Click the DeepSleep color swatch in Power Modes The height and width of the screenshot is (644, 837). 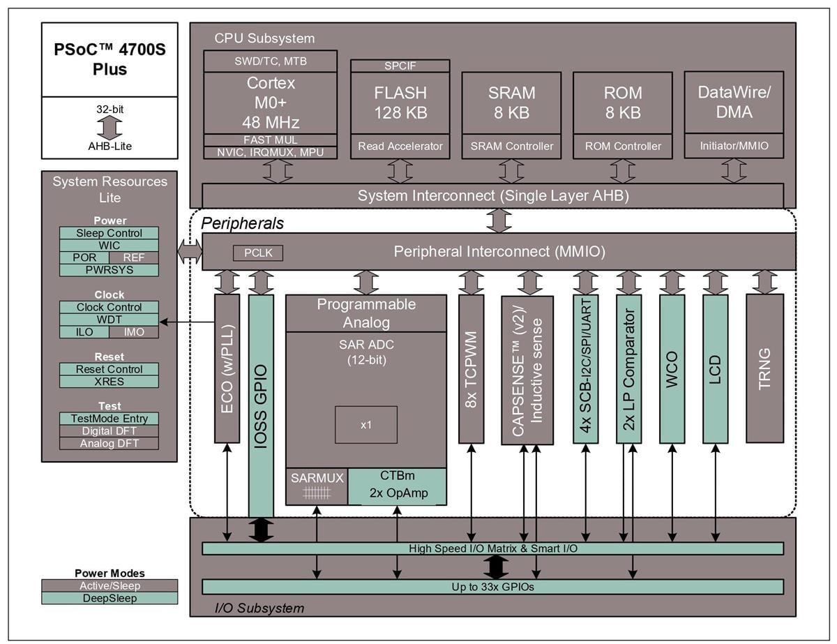(110, 597)
